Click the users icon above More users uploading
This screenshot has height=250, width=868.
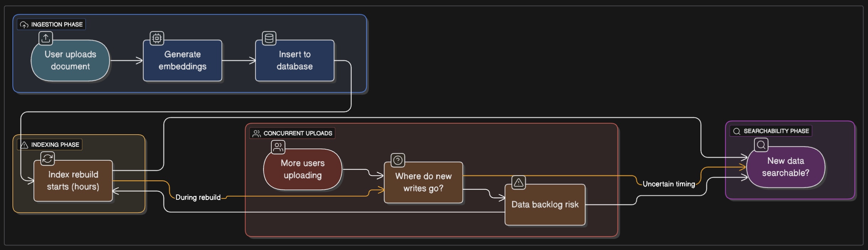coord(278,147)
